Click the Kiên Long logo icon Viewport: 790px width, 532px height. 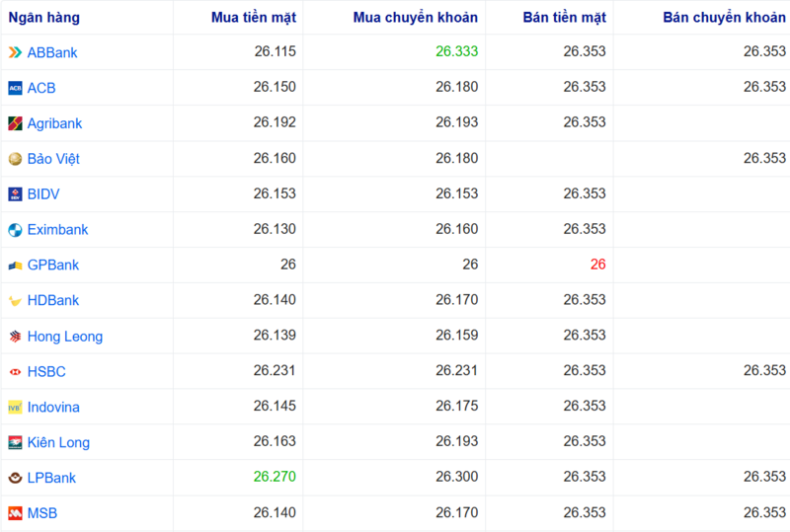[x=15, y=443]
